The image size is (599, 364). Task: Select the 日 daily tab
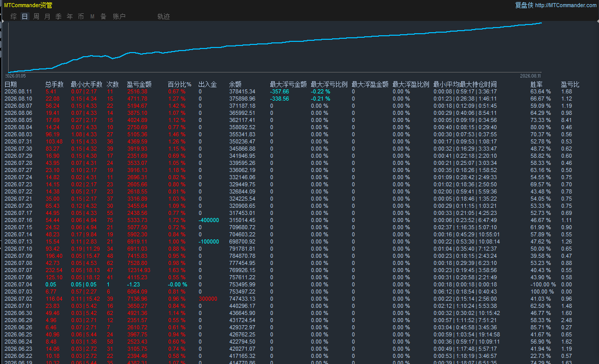25,16
